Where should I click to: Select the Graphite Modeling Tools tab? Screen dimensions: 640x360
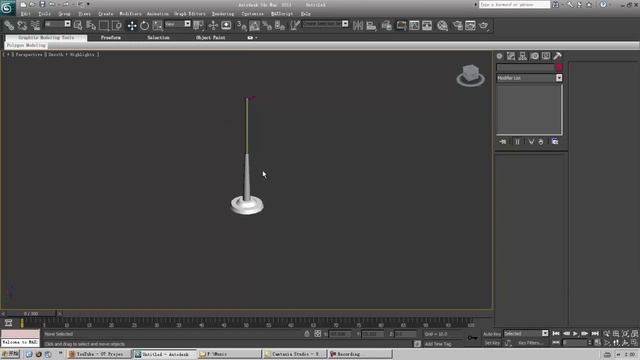click(46, 38)
